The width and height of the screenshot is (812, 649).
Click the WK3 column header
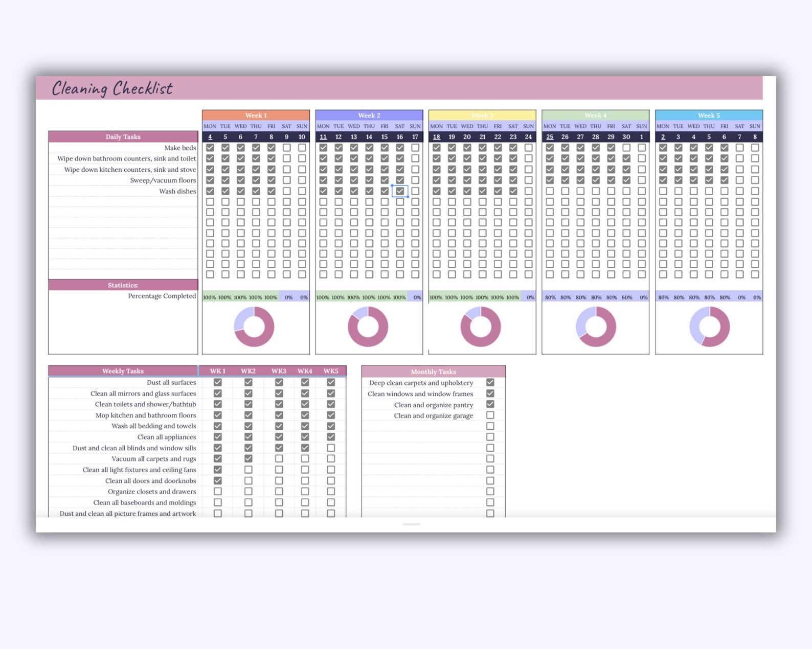(279, 371)
